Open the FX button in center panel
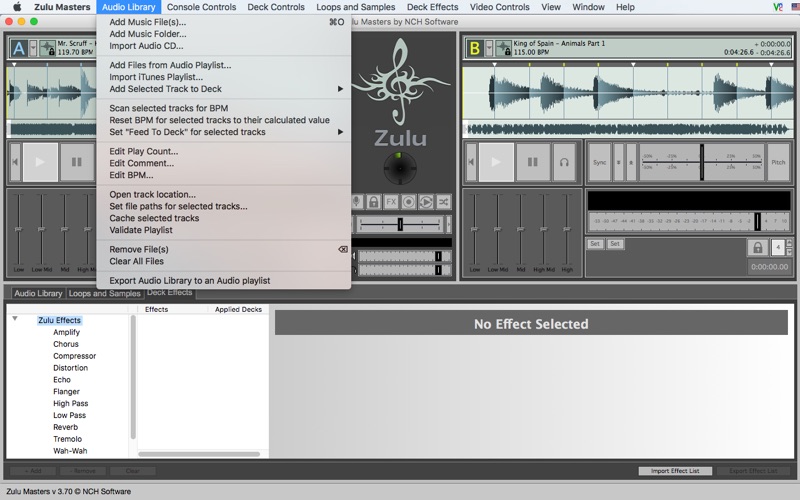The width and height of the screenshot is (800, 500). (x=391, y=202)
